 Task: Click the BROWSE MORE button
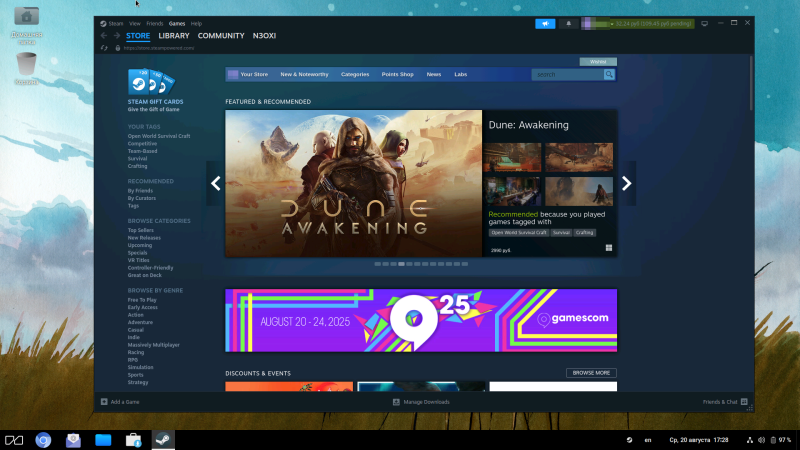tap(591, 373)
